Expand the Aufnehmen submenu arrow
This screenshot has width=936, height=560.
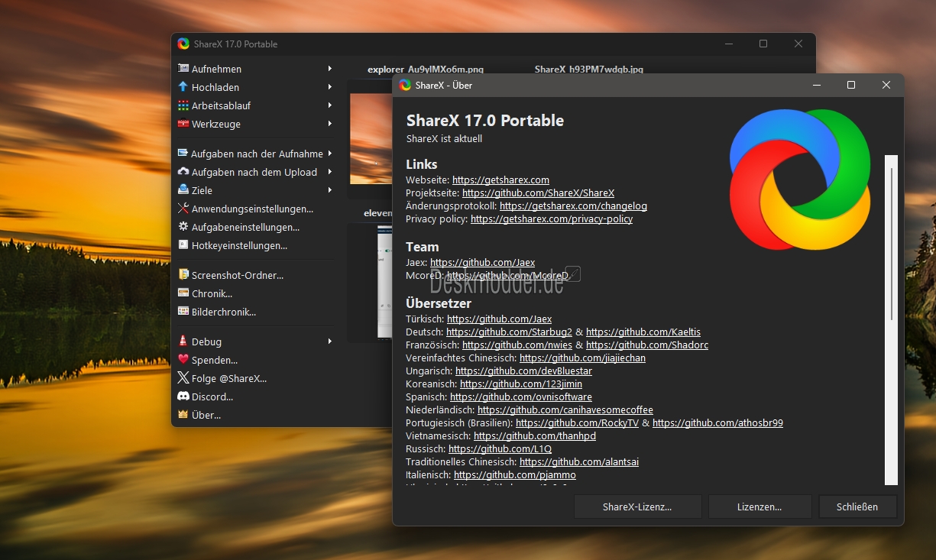click(330, 69)
